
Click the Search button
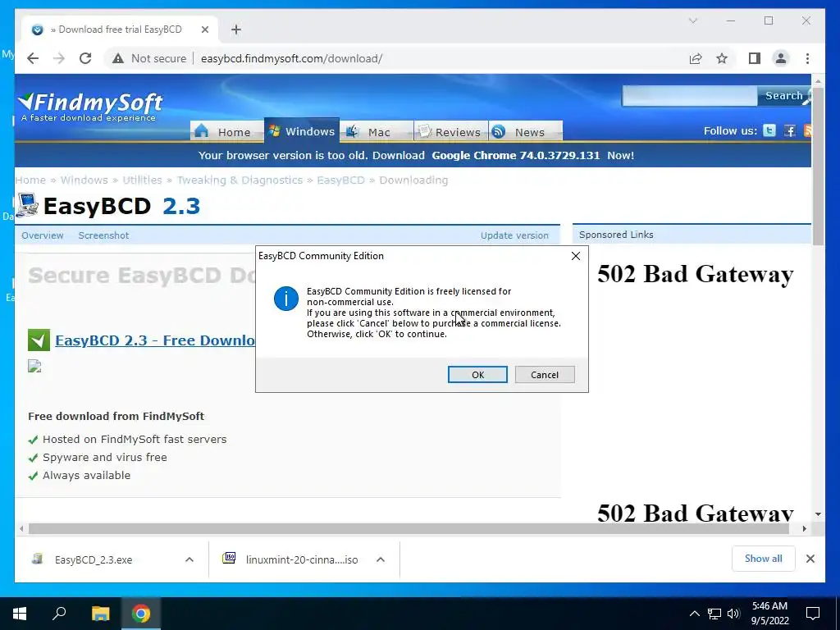click(783, 96)
